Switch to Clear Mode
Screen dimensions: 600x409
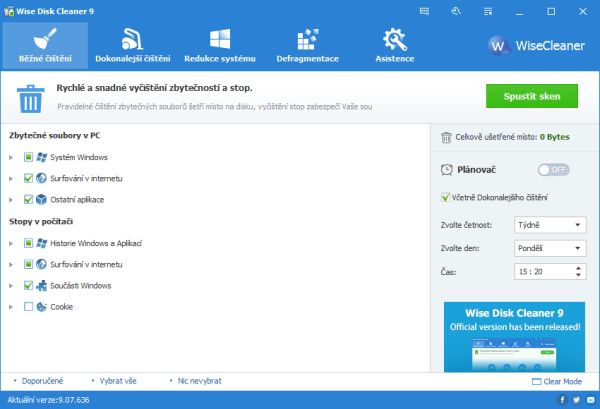pos(557,381)
